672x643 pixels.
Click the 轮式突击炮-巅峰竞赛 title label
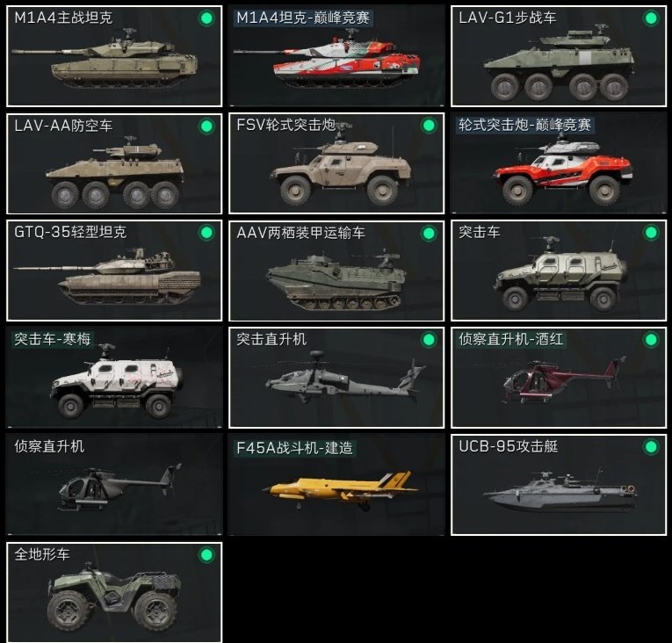tap(525, 125)
